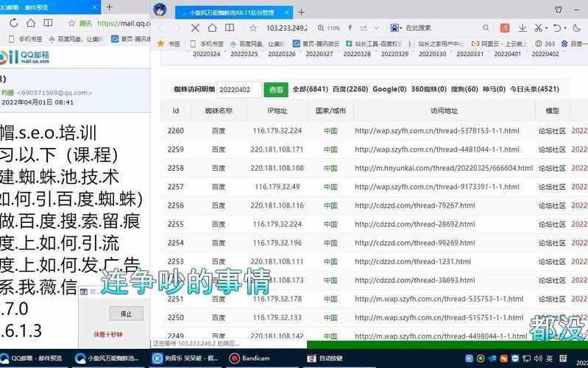Filter by 搜狗(60) spiders
Viewport: 588px width, 368px height.
tap(464, 89)
